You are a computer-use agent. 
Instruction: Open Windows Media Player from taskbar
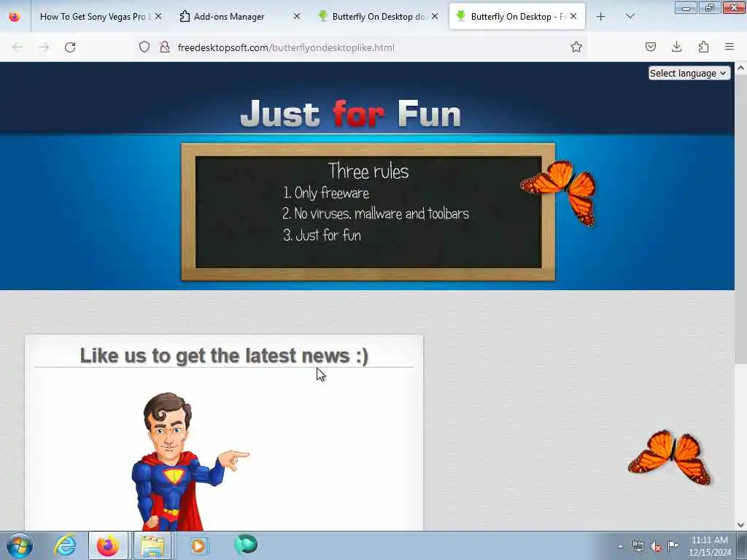pyautogui.click(x=198, y=545)
